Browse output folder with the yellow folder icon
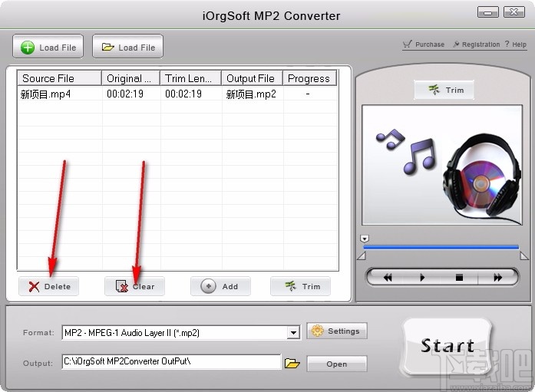This screenshot has height=392, width=535. tap(292, 363)
